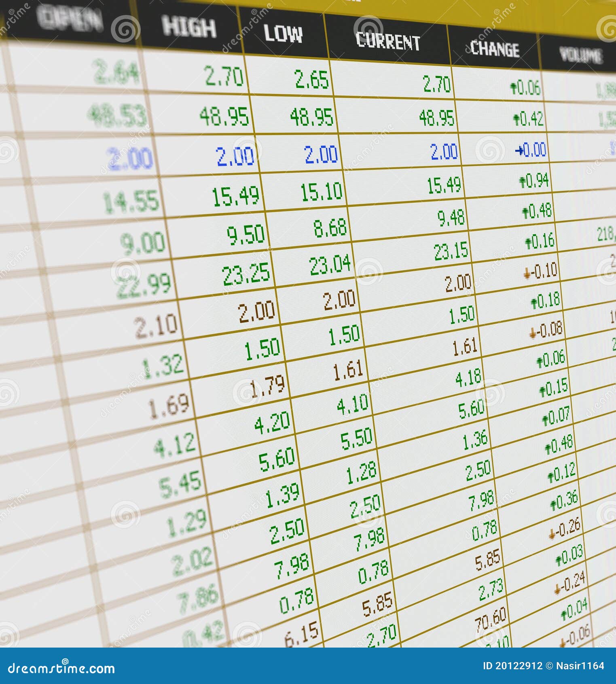Click the +0.36 change cell

[x=564, y=501]
